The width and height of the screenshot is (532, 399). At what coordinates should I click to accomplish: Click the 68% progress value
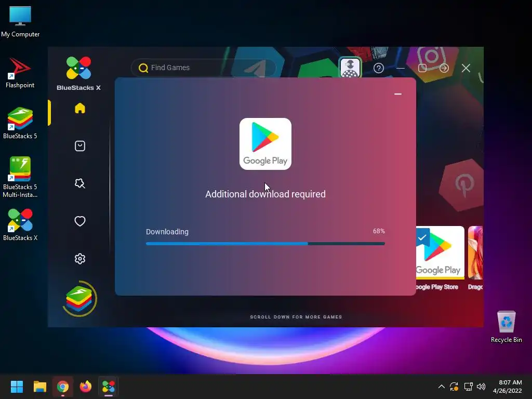tap(379, 231)
